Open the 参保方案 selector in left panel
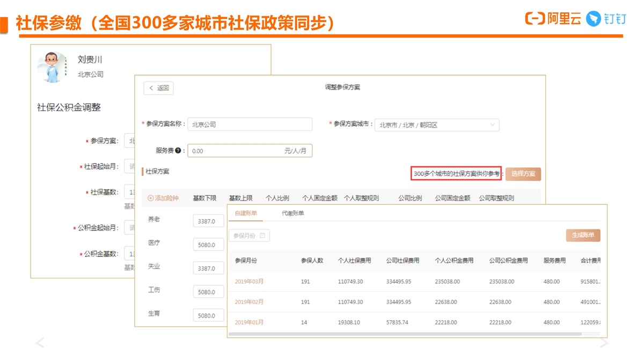Image resolution: width=644 pixels, height=362 pixels. click(129, 141)
